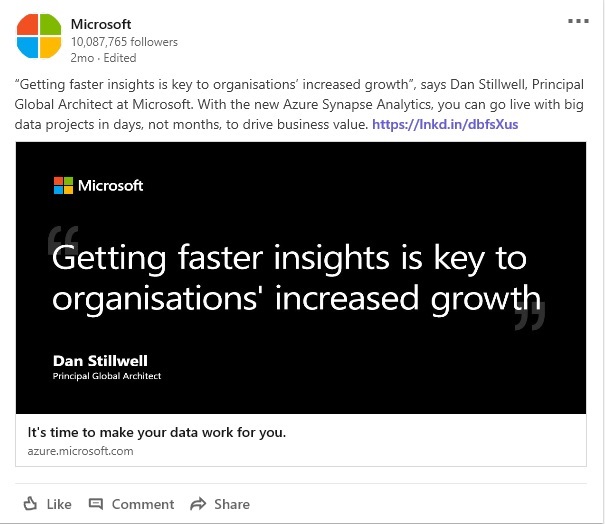Click the Comment button label
Viewport: 605px width, 524px height.
143,504
